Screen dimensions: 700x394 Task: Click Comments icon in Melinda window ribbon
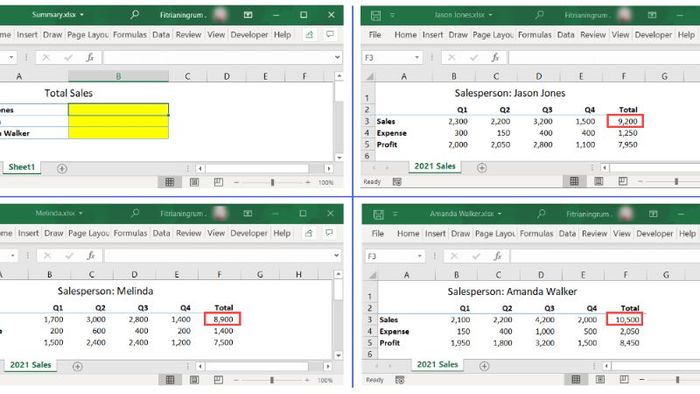[x=329, y=233]
